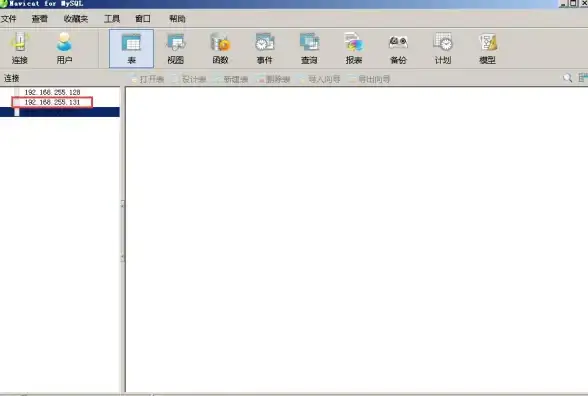
Task: Open the 窗口 menu
Action: coord(143,18)
